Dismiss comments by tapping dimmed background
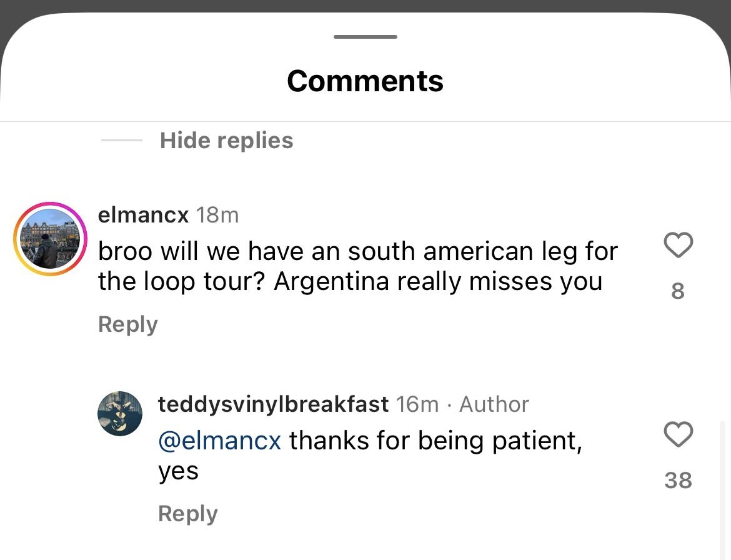Viewport: 731px width, 560px height. (x=365, y=5)
